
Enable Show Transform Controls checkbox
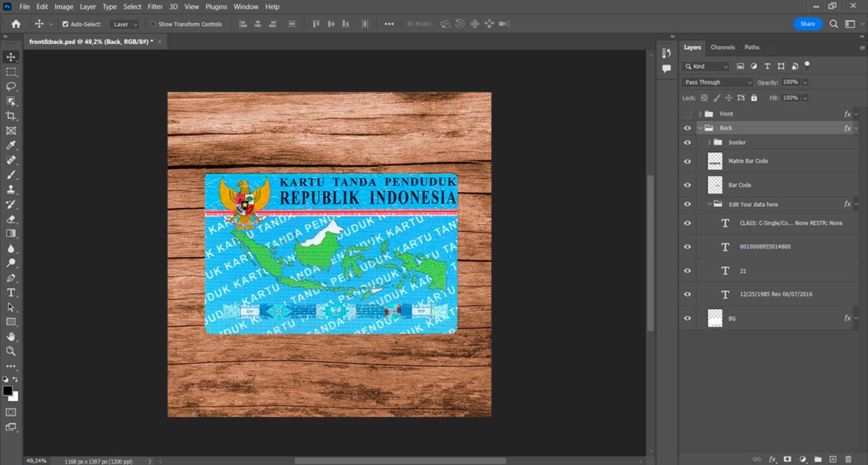(x=153, y=24)
